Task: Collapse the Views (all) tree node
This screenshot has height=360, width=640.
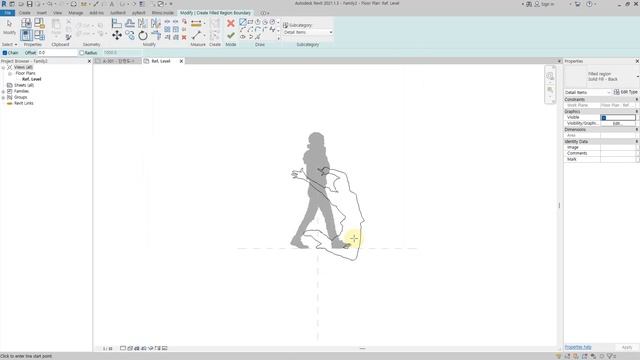Action: tap(3, 67)
